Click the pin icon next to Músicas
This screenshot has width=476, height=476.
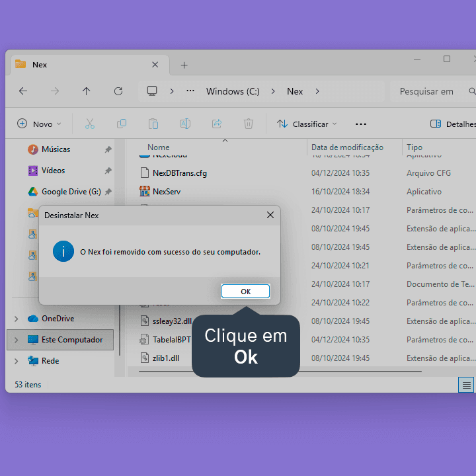click(108, 149)
